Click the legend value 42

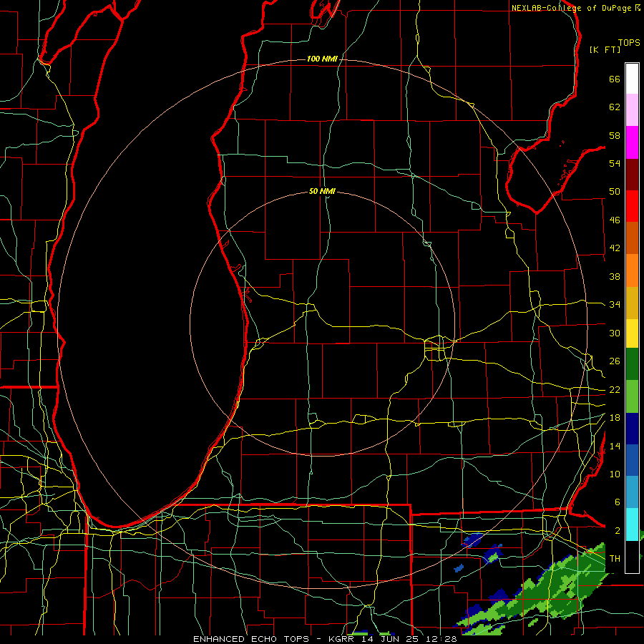coord(615,248)
